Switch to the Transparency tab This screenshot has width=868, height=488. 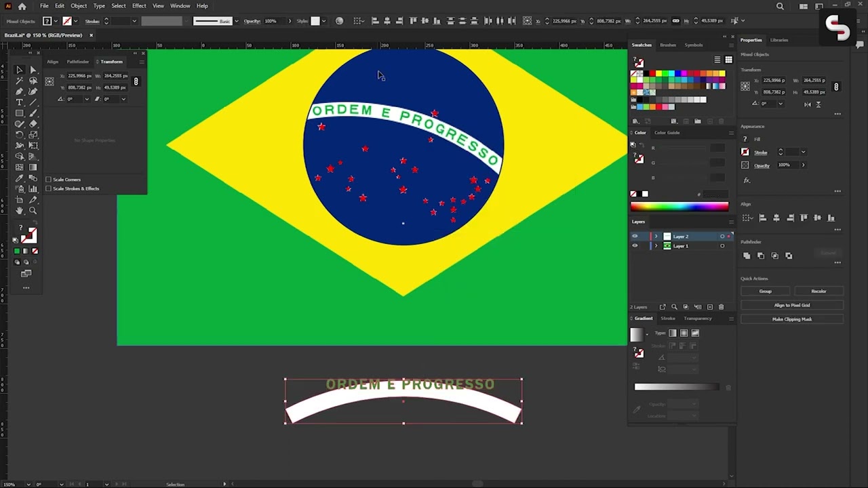pyautogui.click(x=698, y=319)
